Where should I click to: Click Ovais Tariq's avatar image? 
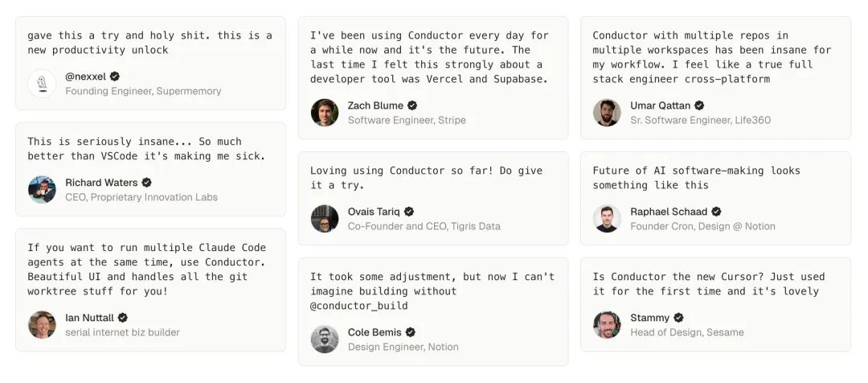pos(325,219)
